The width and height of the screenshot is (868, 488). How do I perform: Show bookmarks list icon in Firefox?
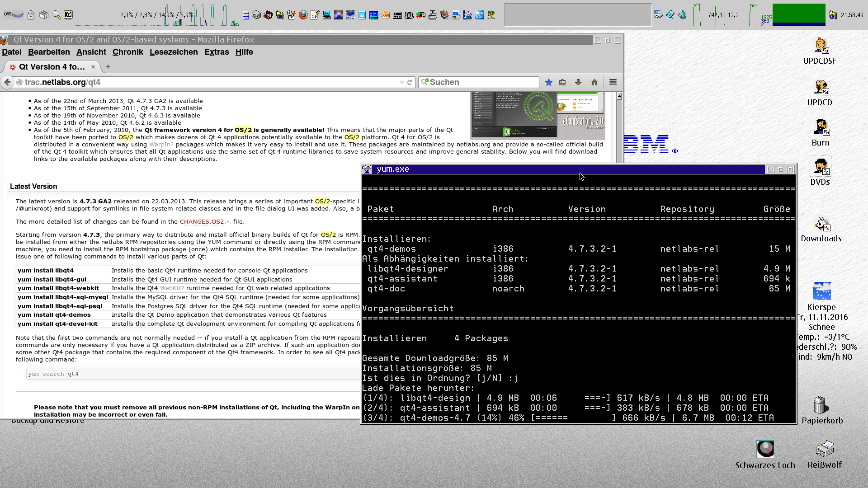562,82
